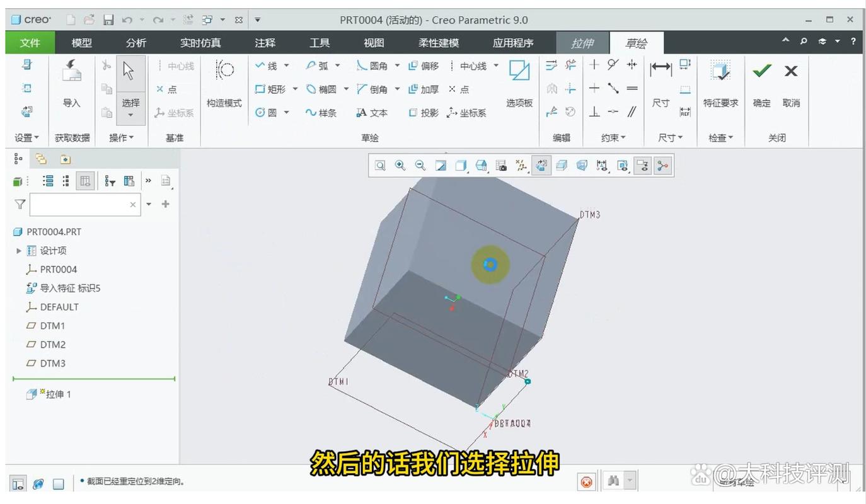Select the Spline (样条) tool

coord(321,113)
